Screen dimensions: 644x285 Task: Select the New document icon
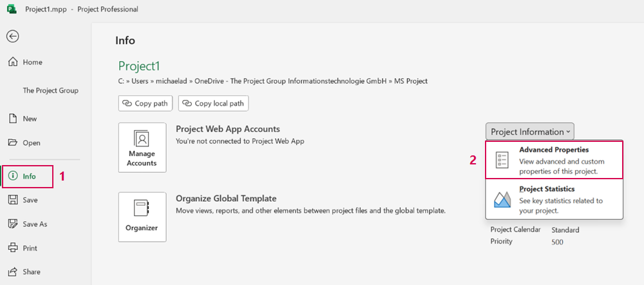point(13,119)
